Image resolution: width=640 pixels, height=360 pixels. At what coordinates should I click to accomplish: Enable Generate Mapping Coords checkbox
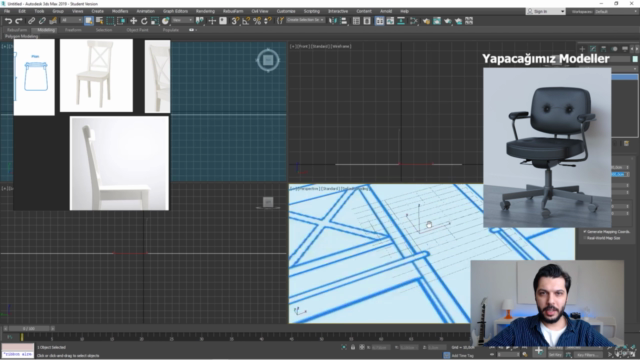[x=585, y=232]
